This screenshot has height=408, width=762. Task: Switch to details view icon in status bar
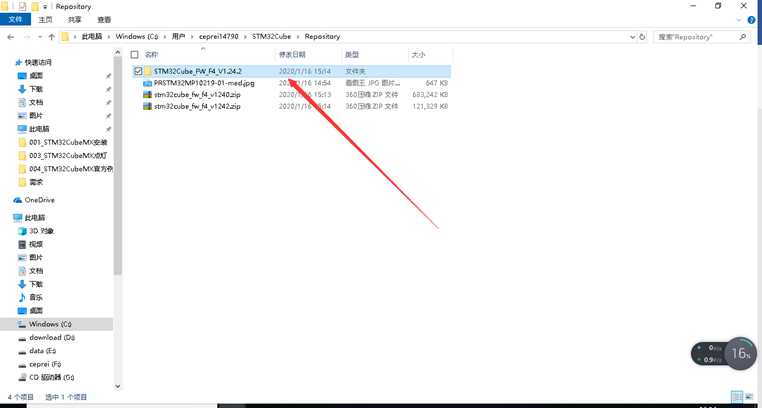tap(736, 397)
